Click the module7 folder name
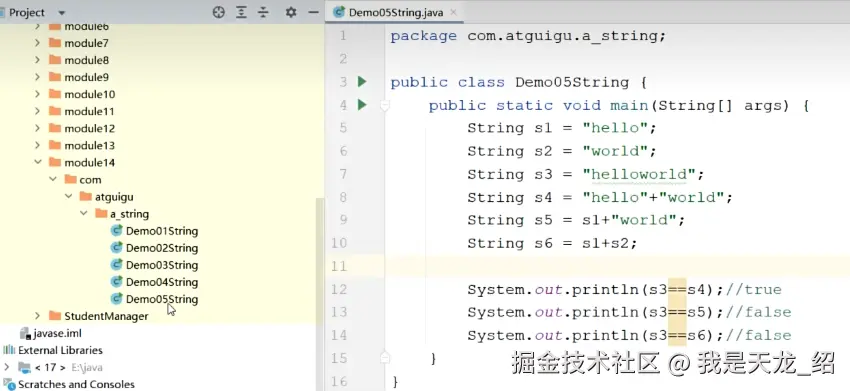This screenshot has height=391, width=850. pos(86,43)
